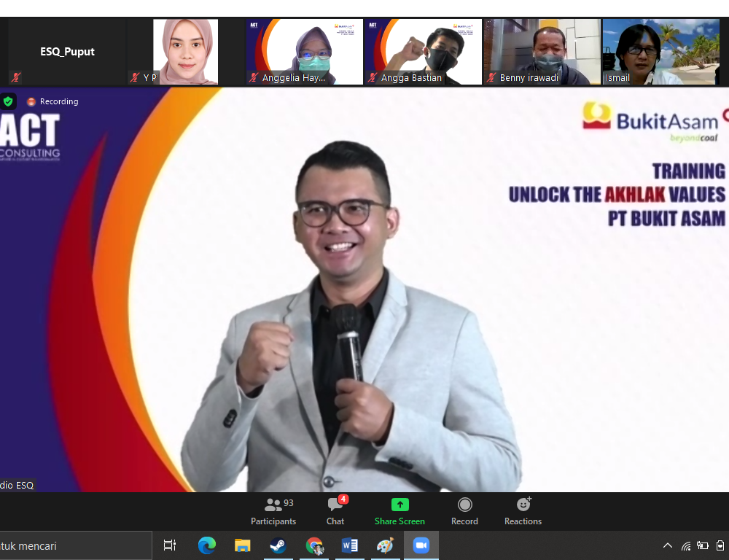The width and height of the screenshot is (729, 560).
Task: Open Microsoft Edge from the taskbar
Action: click(x=207, y=545)
